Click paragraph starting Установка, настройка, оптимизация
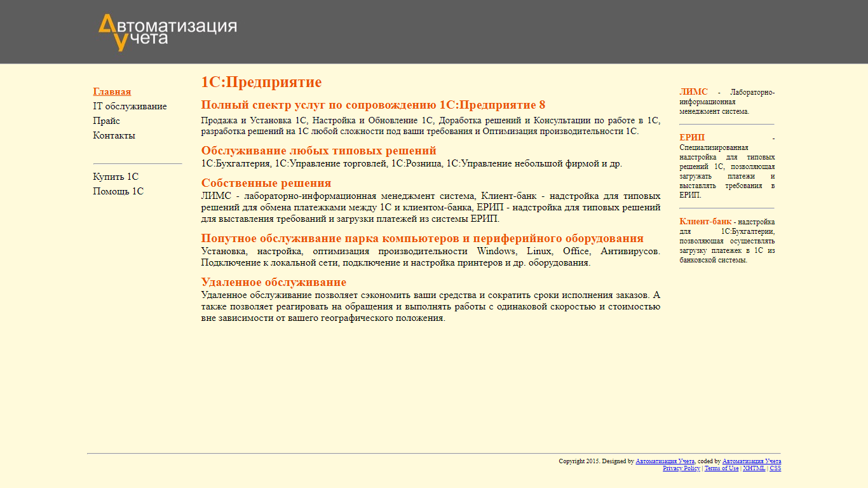The height and width of the screenshot is (488, 868). tap(431, 257)
